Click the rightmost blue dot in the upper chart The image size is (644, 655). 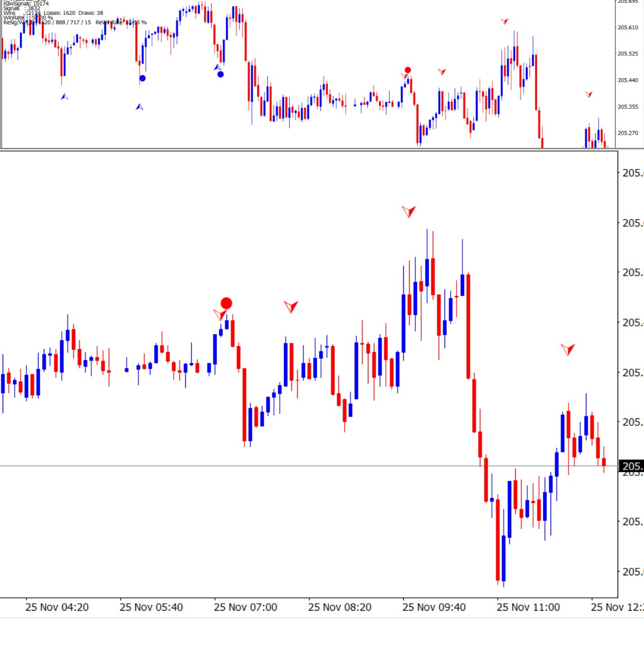click(221, 74)
